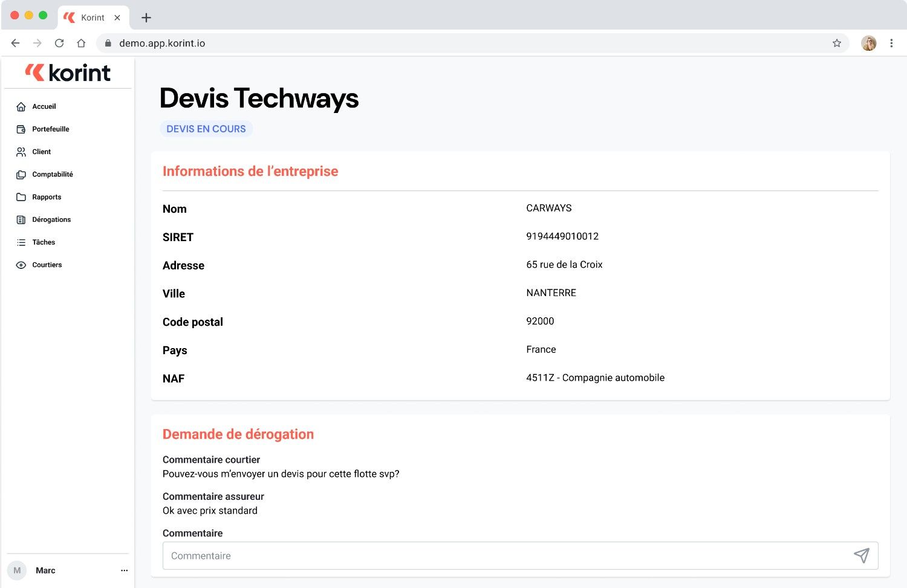
Task: Click the country value France
Action: 541,349
